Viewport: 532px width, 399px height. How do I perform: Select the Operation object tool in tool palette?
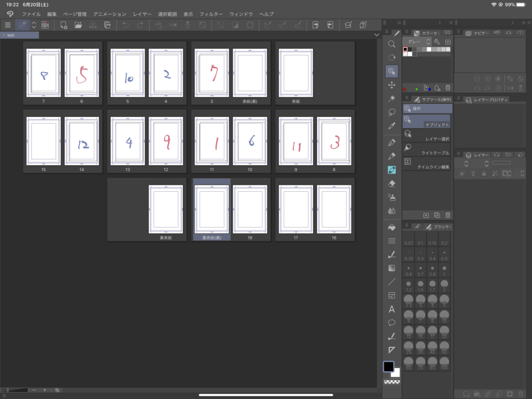tap(392, 71)
